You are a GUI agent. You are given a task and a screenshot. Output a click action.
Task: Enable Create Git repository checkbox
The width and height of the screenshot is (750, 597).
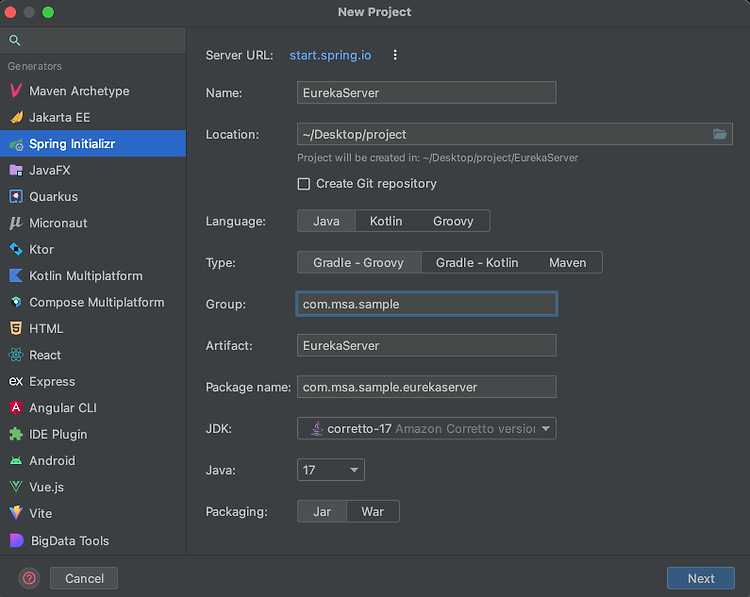coord(304,184)
